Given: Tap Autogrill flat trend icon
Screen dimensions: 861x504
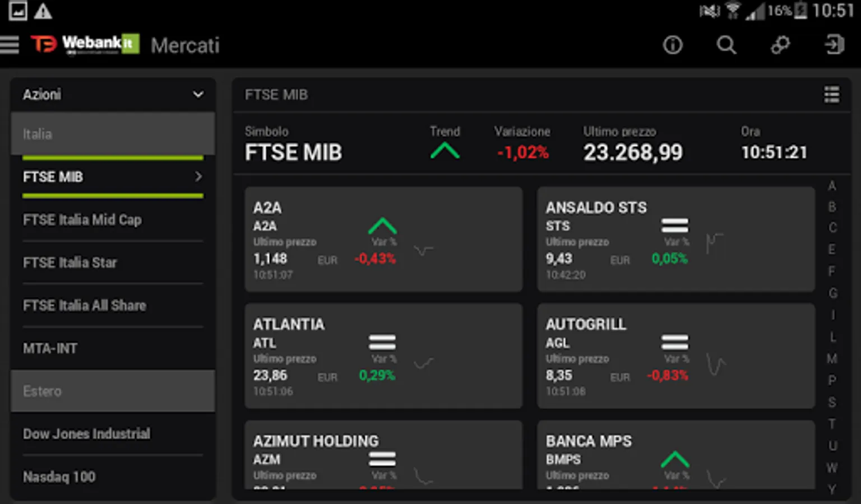Looking at the screenshot, I should (x=675, y=342).
